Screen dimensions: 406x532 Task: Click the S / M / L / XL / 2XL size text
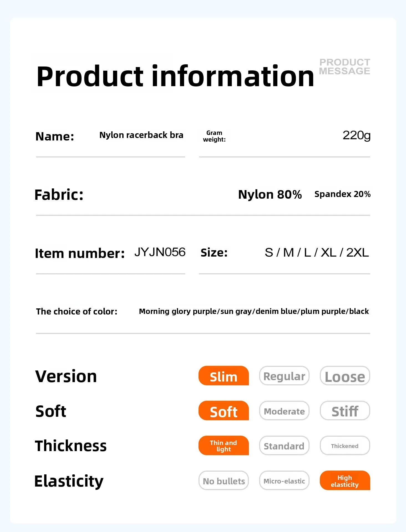317,252
